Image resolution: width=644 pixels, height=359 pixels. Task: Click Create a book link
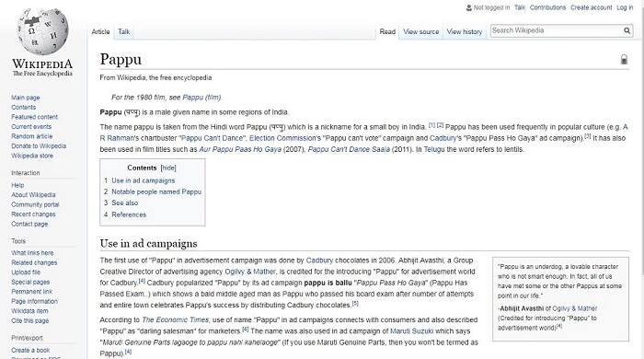(x=30, y=350)
